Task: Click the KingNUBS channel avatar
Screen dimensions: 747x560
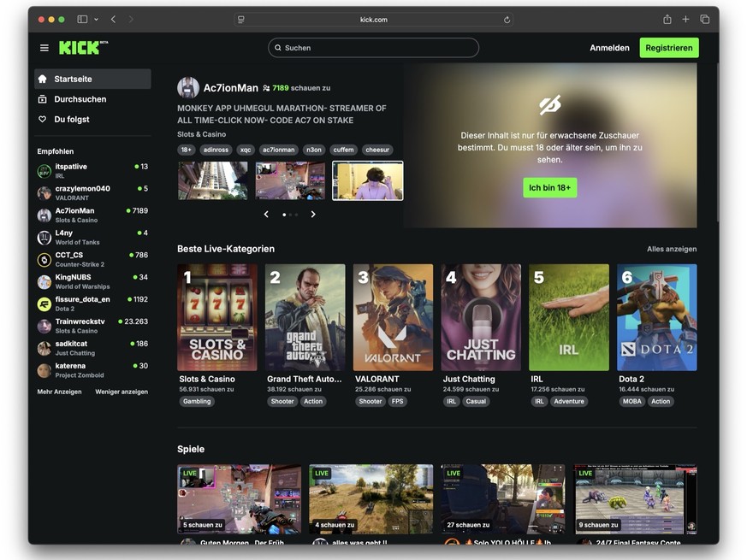Action: [x=44, y=281]
